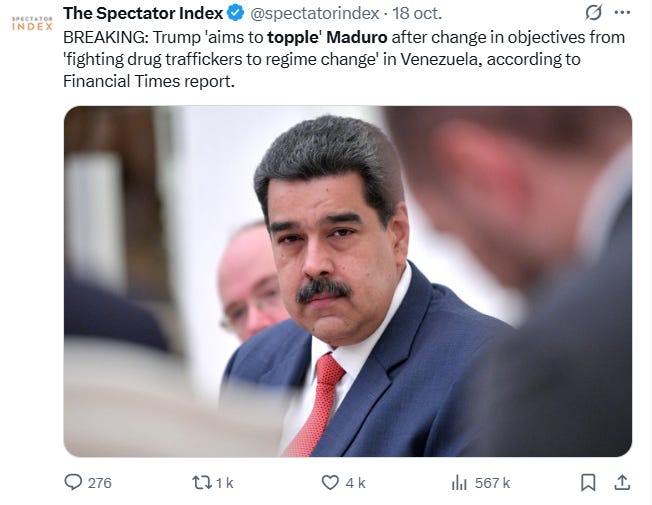Click the bold 'Maduro' in the tweet text

click(357, 37)
